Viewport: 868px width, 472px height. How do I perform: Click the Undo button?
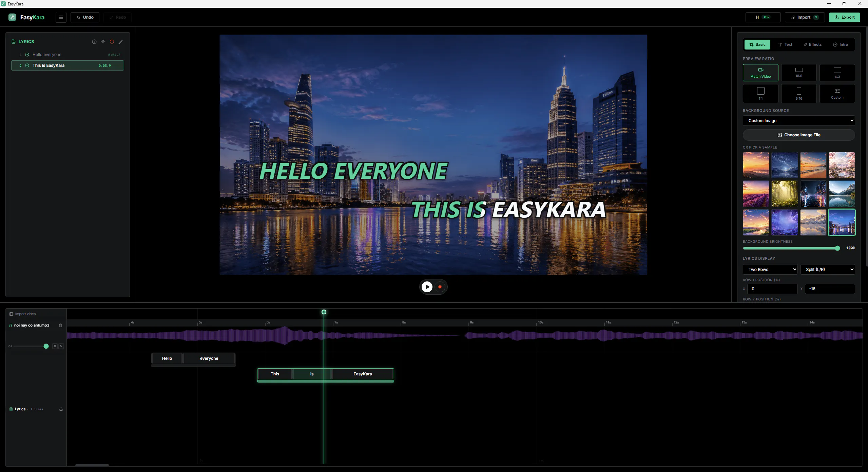tap(85, 17)
